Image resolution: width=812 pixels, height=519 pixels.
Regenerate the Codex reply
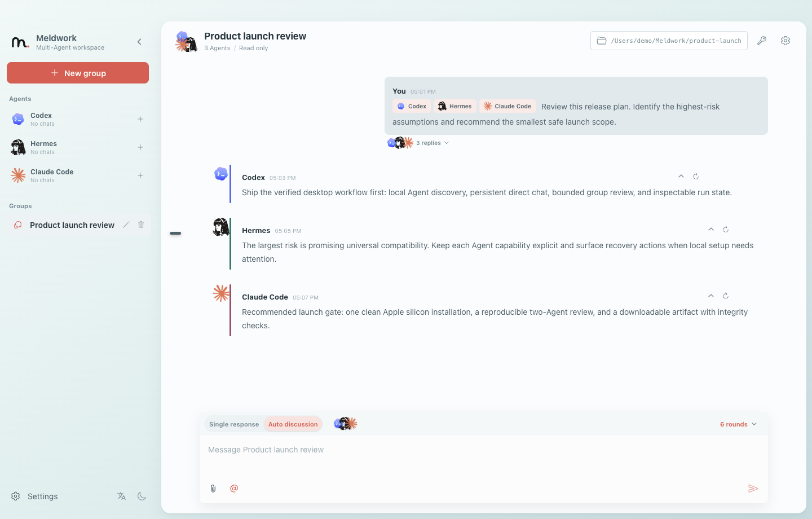pos(696,177)
